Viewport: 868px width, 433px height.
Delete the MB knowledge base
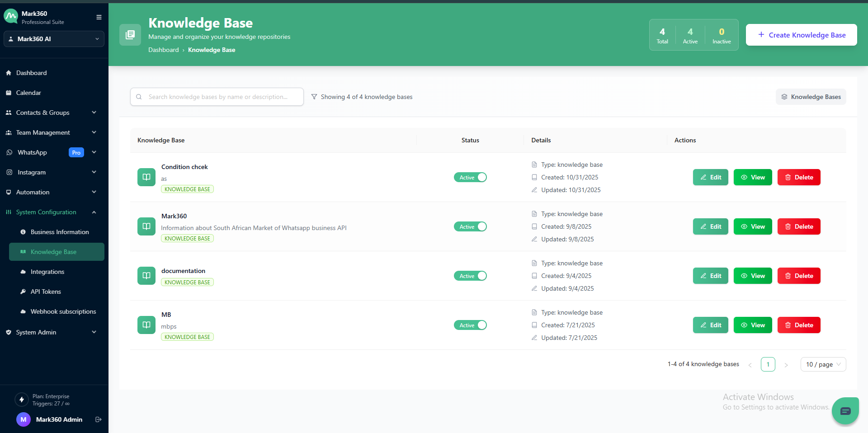[799, 325]
